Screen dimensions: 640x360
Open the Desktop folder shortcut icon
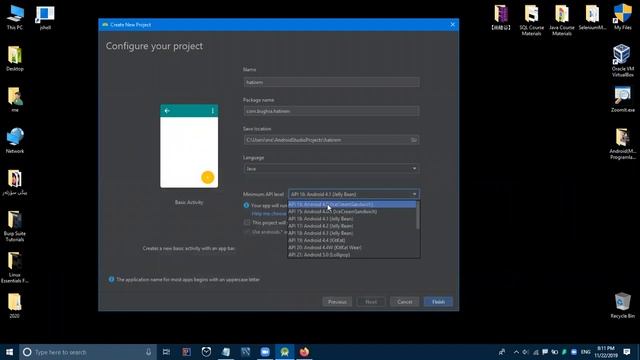[15, 58]
